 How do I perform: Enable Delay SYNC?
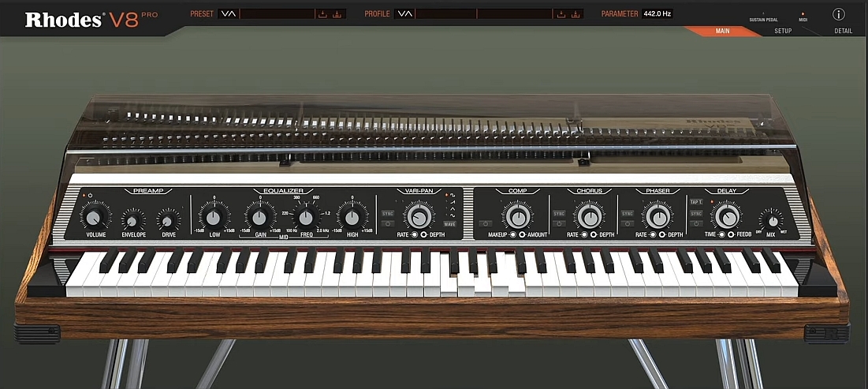[x=696, y=213]
